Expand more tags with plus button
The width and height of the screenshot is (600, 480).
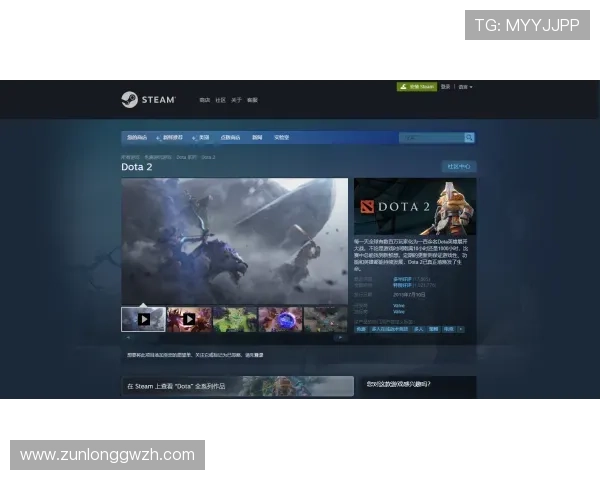tap(461, 329)
